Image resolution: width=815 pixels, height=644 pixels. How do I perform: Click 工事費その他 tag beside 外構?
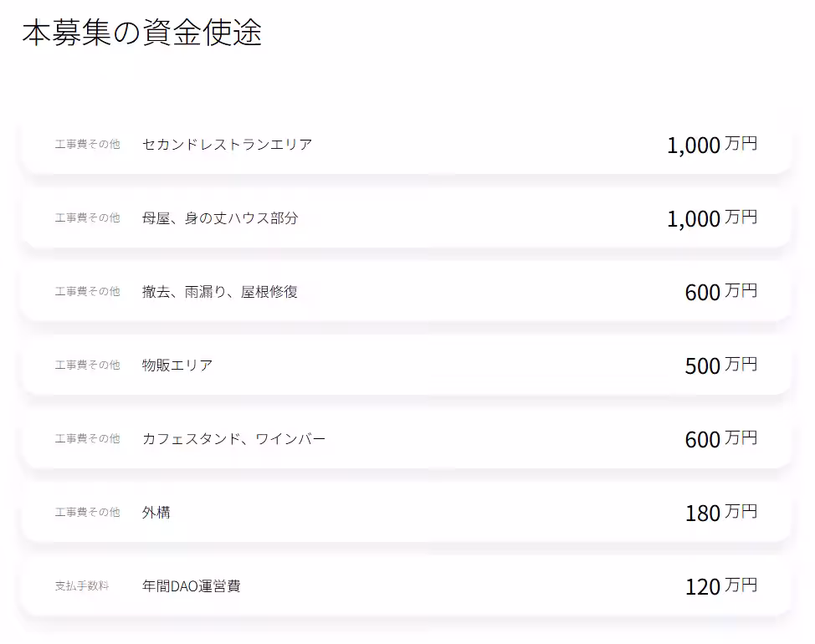tap(88, 513)
